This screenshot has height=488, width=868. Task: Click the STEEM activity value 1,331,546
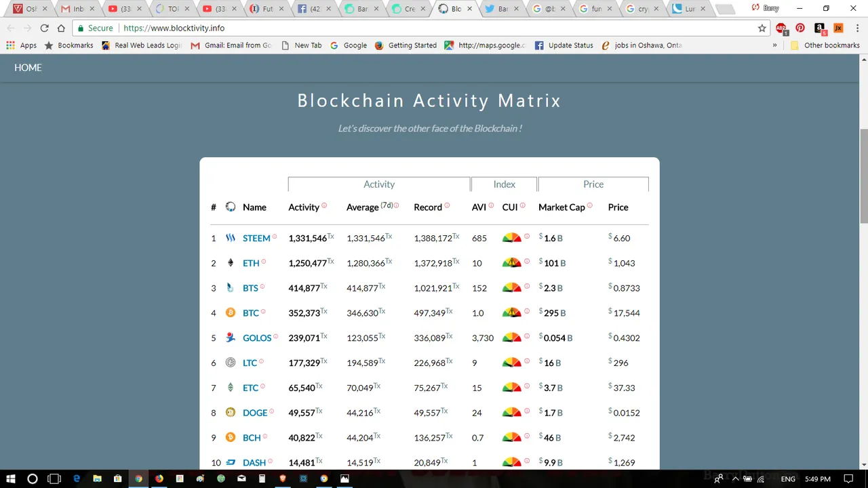(x=308, y=239)
